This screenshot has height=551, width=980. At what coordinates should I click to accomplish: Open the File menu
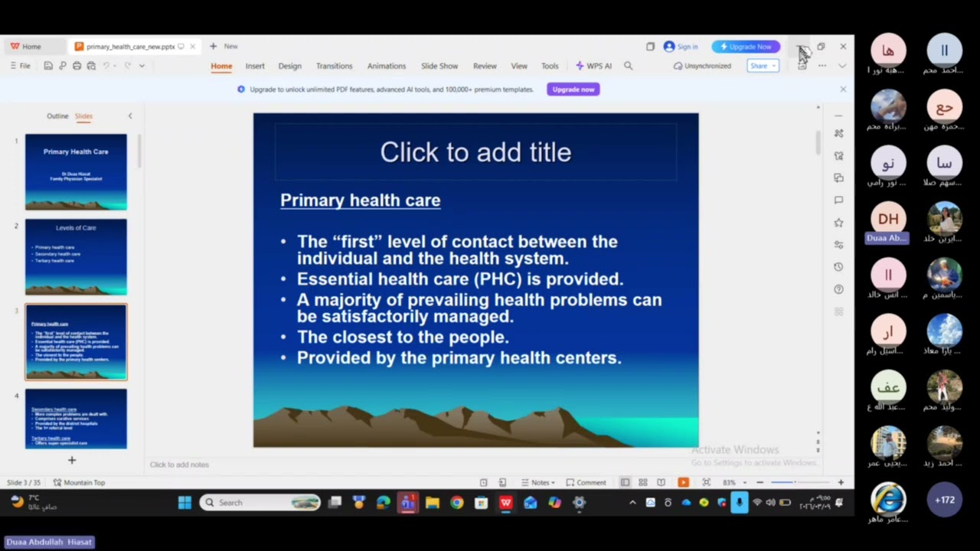[x=21, y=66]
